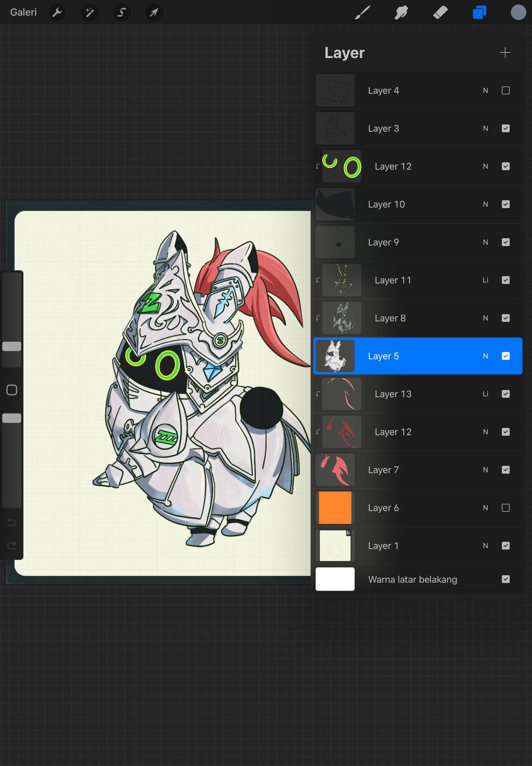Tap the Warna latar belakang thumbnail
This screenshot has height=766, width=532.
point(335,579)
